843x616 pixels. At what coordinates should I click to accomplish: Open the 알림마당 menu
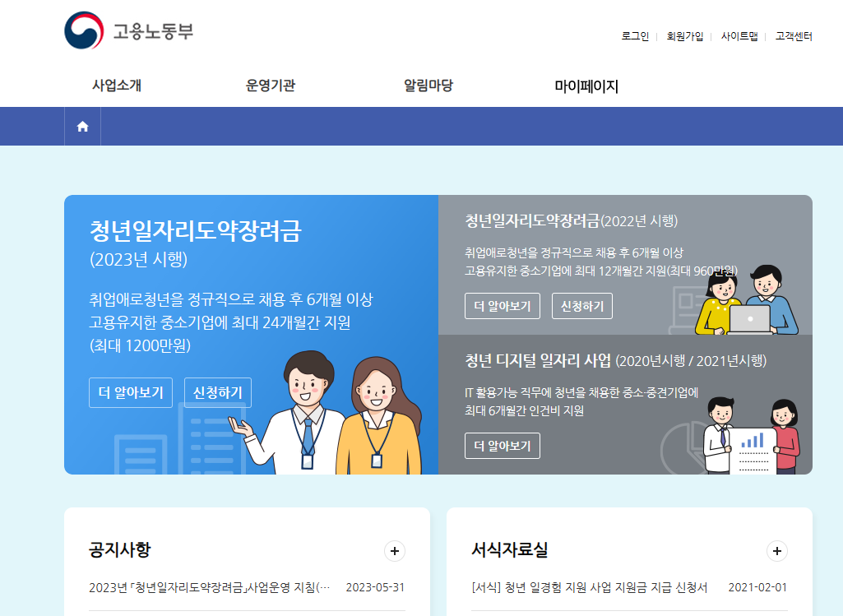(x=427, y=85)
